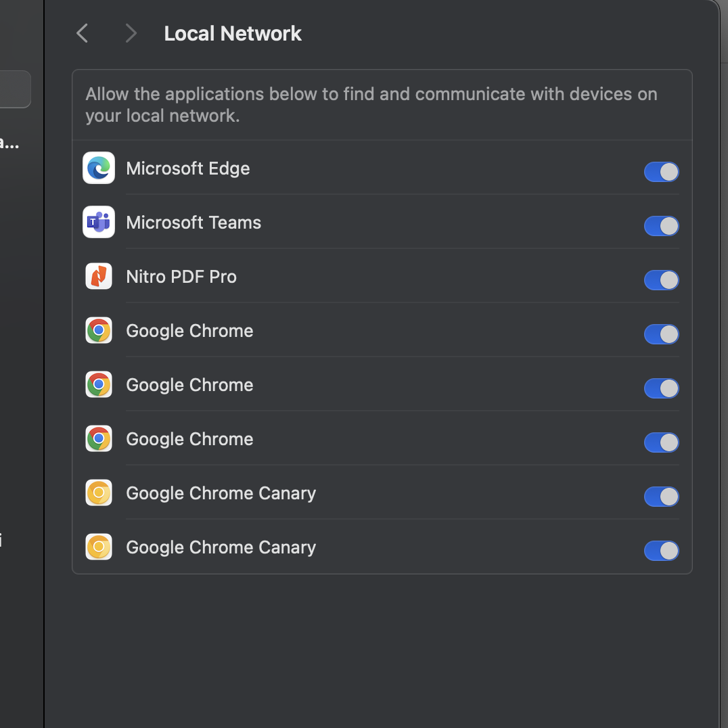Select the "Nitro PDF Pro" label
The width and height of the screenshot is (728, 728).
181,277
